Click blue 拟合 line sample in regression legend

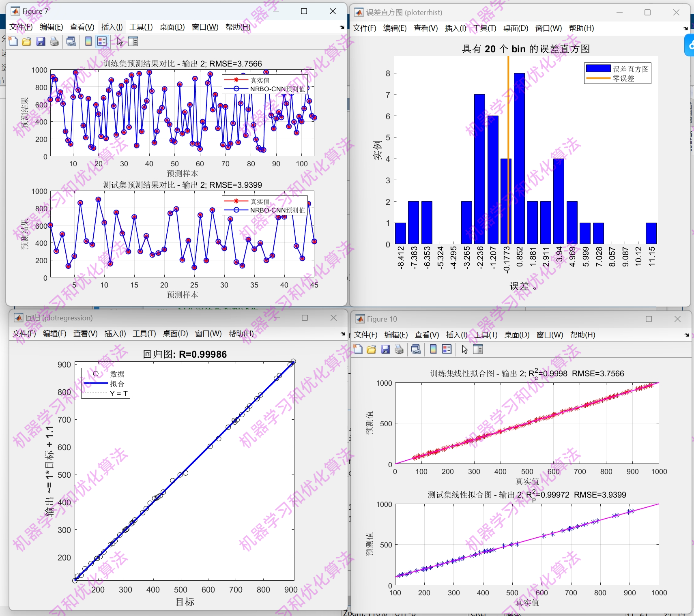point(96,383)
